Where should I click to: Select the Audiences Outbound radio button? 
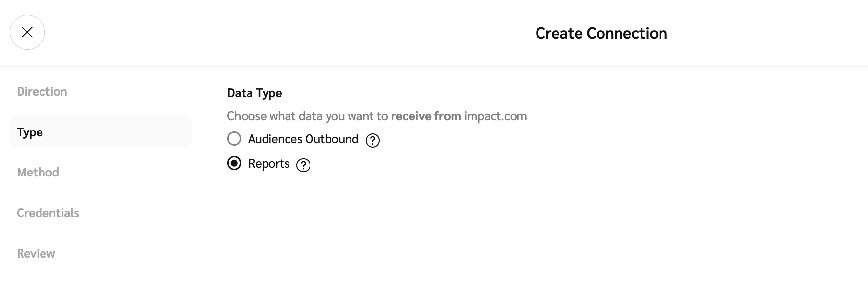[x=234, y=139]
